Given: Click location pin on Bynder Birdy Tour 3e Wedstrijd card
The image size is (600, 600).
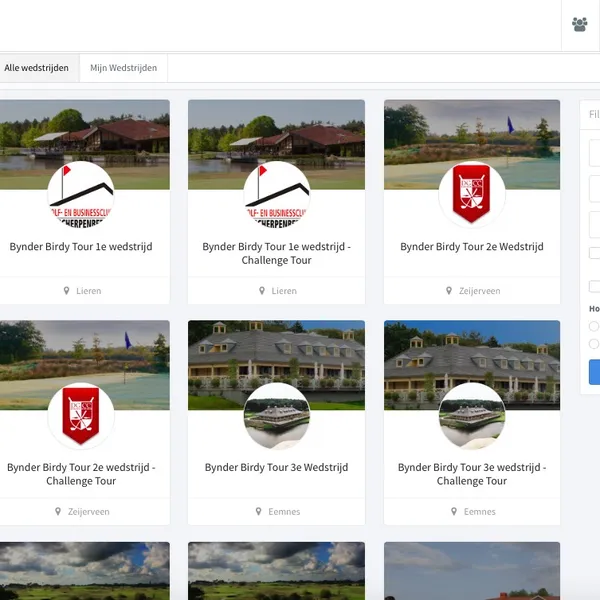Looking at the screenshot, I should pos(258,512).
